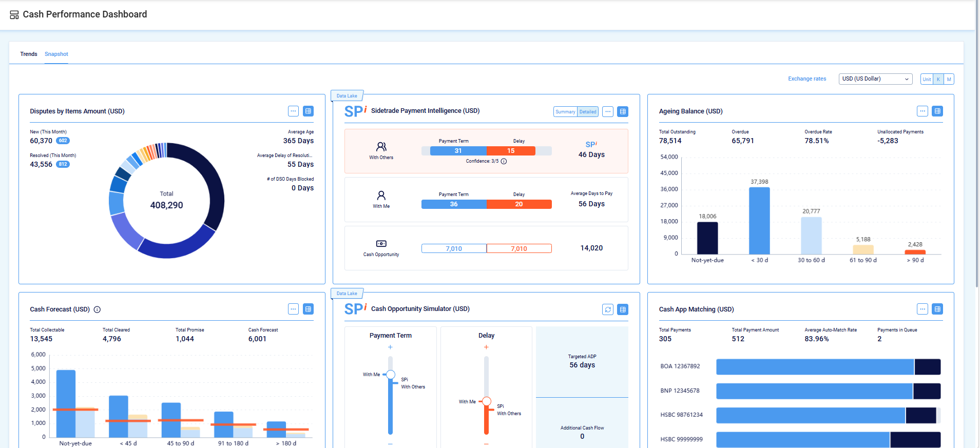Click the Not-yet-due bar in Ageing Balance
The height and width of the screenshot is (448, 980).
[707, 238]
